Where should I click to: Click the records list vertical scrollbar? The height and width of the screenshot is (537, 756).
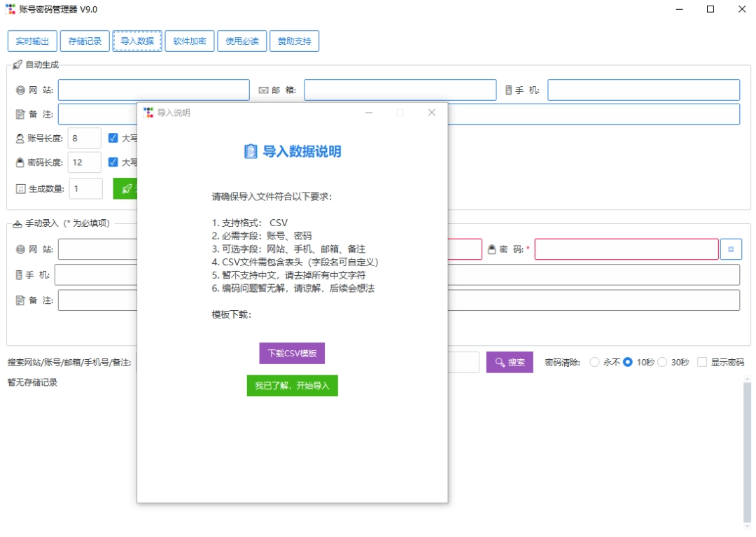point(747,453)
